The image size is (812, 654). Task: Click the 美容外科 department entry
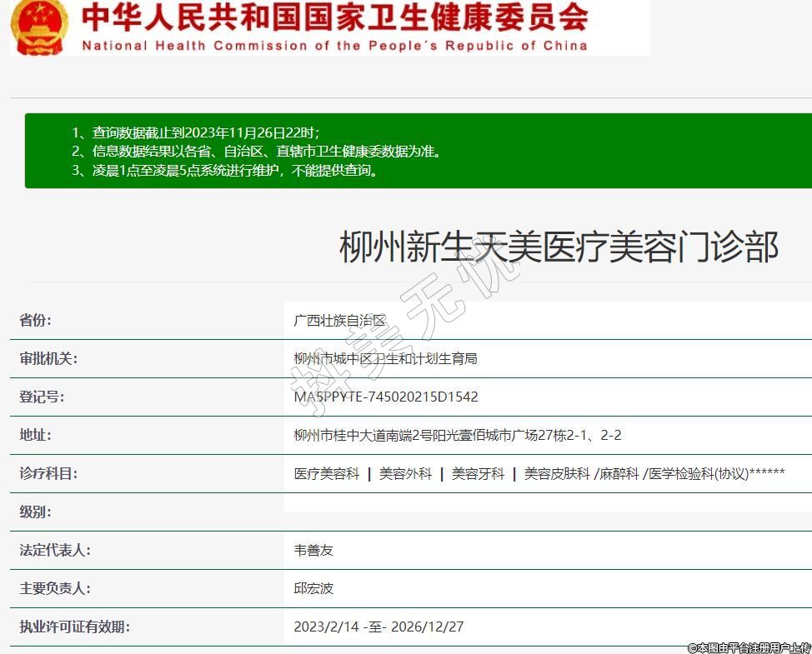coord(405,474)
